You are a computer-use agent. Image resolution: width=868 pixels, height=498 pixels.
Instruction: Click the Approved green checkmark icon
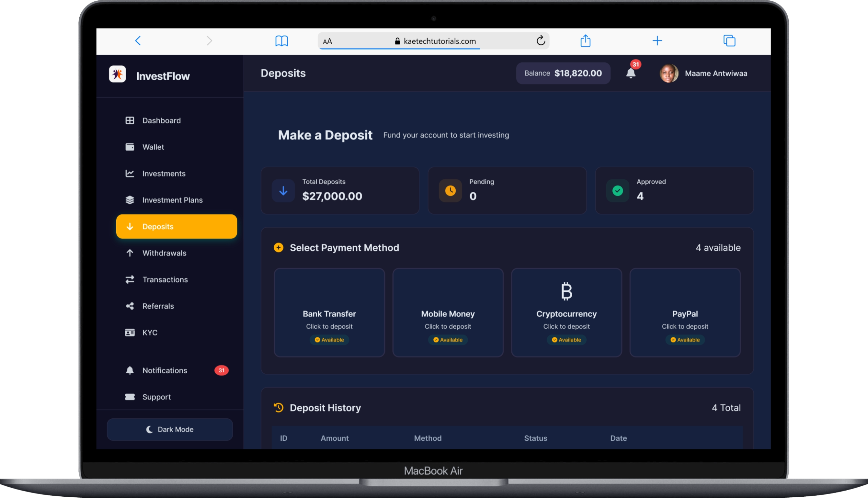coord(617,190)
